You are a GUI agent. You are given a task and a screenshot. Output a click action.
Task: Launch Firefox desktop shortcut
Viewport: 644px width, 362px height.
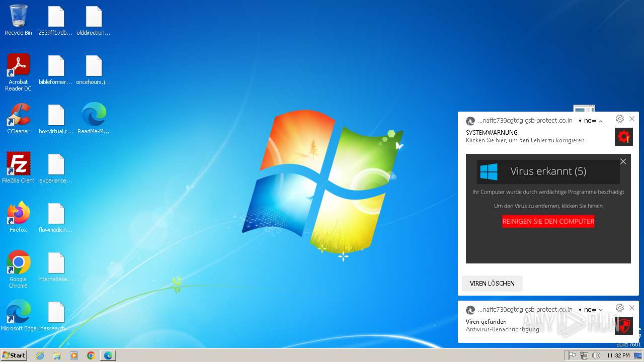[x=18, y=217]
